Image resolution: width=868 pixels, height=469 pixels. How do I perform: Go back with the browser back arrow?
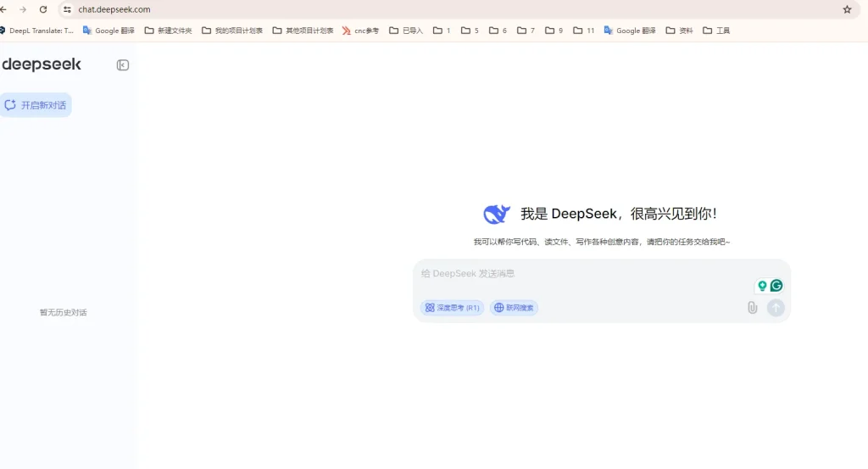(3, 9)
